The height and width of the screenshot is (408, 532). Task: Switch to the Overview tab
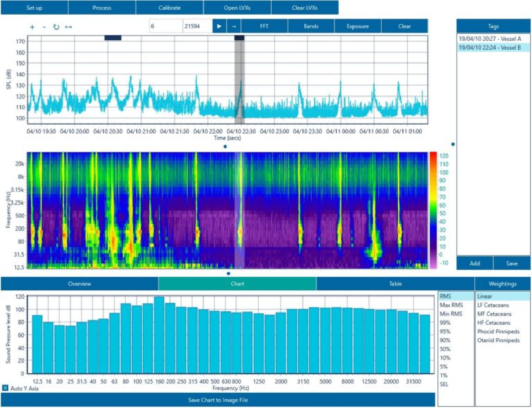coord(79,284)
